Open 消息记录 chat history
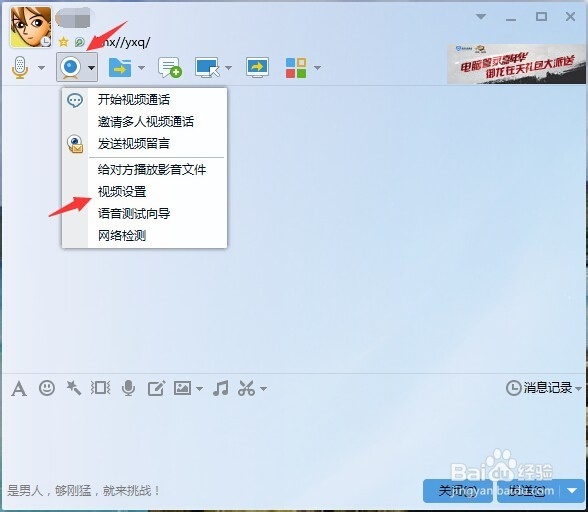The image size is (588, 512). pos(538,388)
